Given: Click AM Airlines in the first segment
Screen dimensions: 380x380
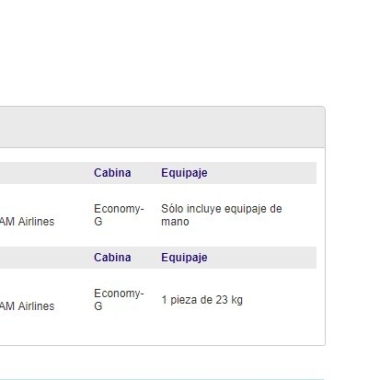Looking at the screenshot, I should click(27, 221).
